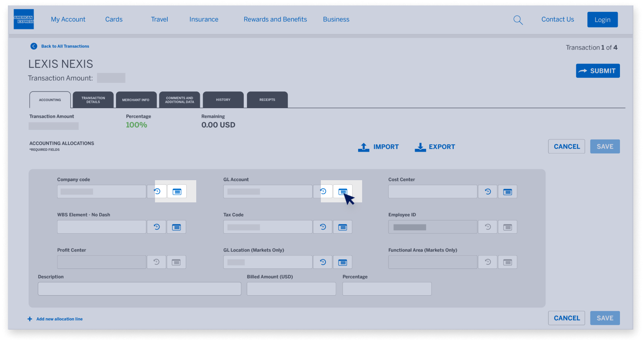
Task: Open the GL Location lookup list icon
Action: click(x=343, y=262)
